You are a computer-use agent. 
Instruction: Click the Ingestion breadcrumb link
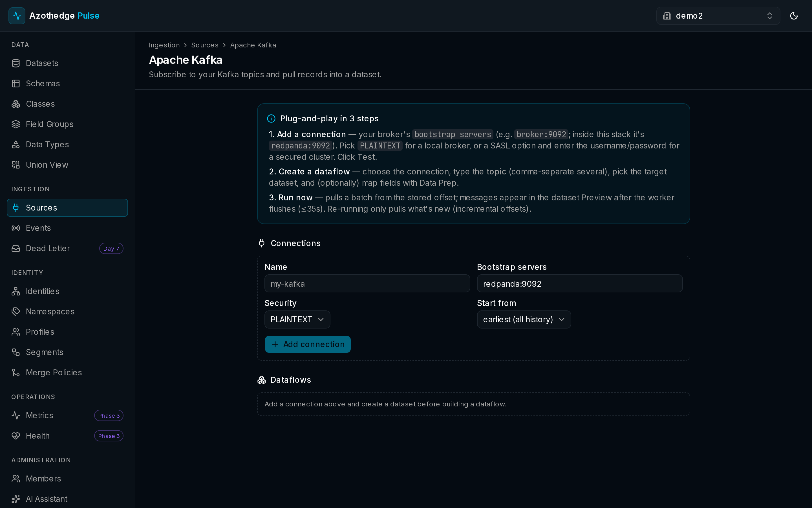click(x=164, y=45)
